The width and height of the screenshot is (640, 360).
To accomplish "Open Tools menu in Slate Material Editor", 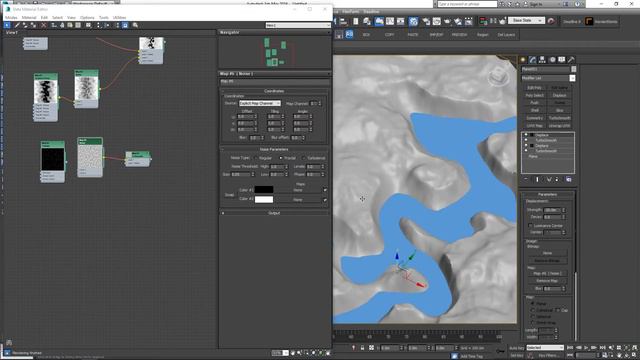I will 104,18.
